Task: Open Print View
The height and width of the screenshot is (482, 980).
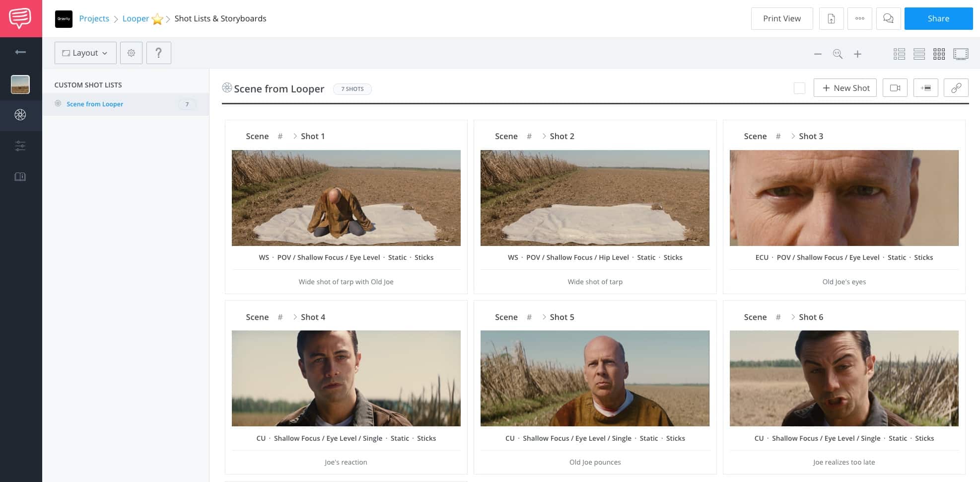Action: 782,18
